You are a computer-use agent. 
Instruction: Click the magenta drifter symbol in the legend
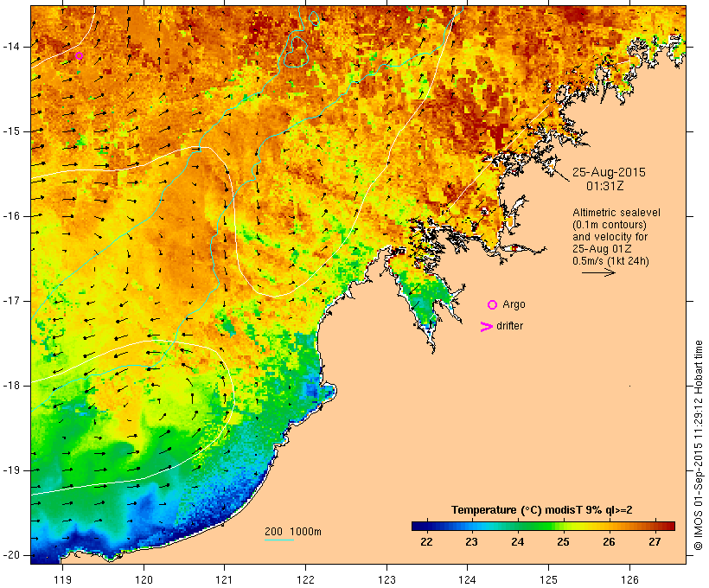point(487,327)
